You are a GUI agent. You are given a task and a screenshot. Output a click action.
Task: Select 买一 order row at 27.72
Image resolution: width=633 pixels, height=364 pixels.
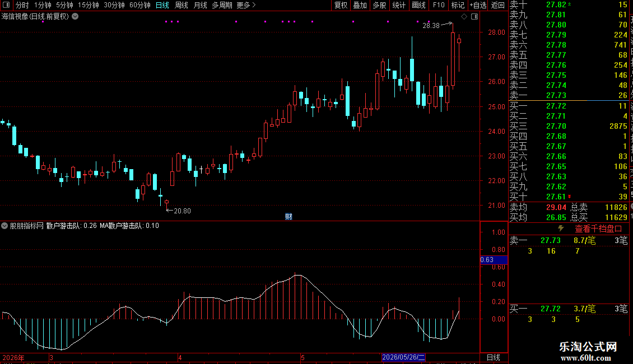click(569, 106)
